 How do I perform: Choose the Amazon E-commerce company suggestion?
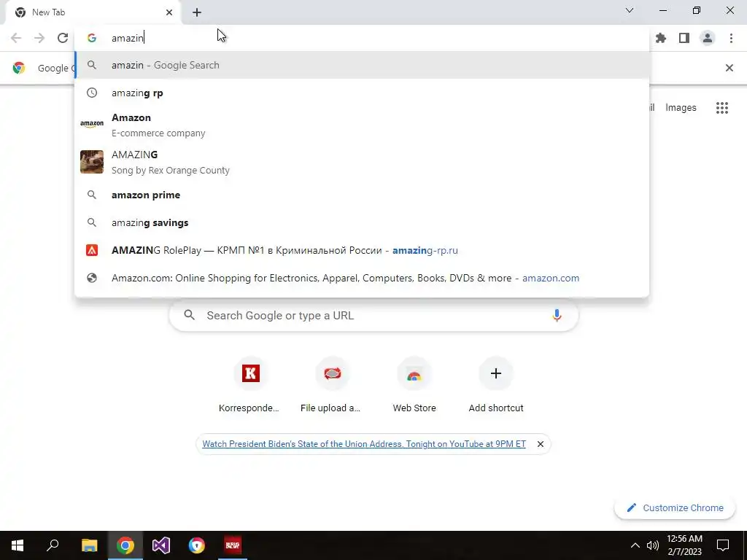click(x=362, y=125)
